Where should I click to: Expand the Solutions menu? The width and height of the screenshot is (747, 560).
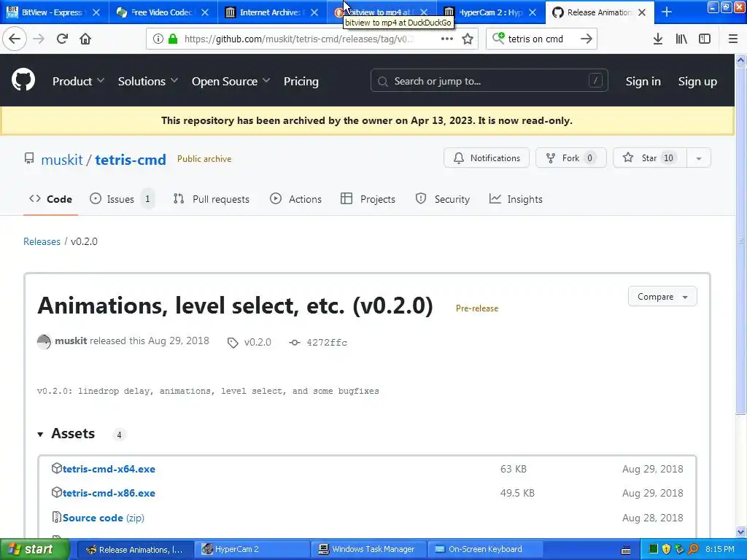point(147,82)
